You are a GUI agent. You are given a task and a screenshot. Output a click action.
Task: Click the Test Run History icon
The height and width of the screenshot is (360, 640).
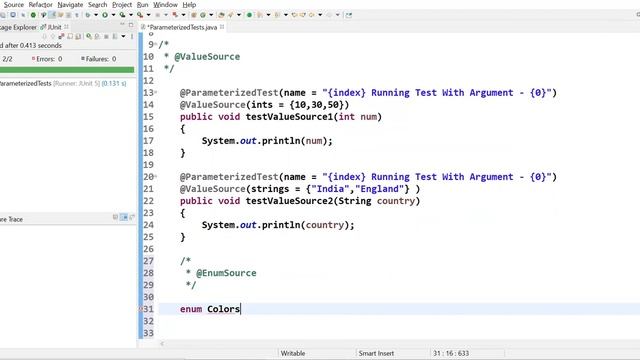[x=115, y=36]
